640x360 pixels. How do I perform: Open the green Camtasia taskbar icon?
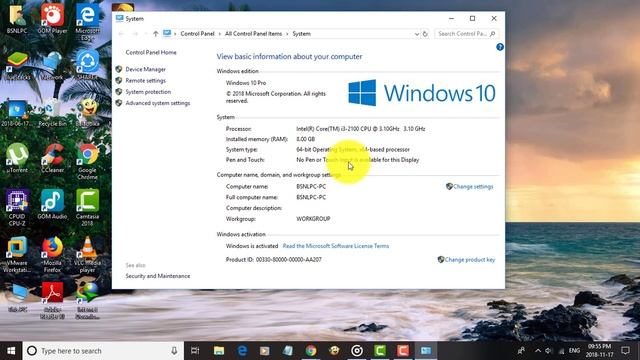380,351
